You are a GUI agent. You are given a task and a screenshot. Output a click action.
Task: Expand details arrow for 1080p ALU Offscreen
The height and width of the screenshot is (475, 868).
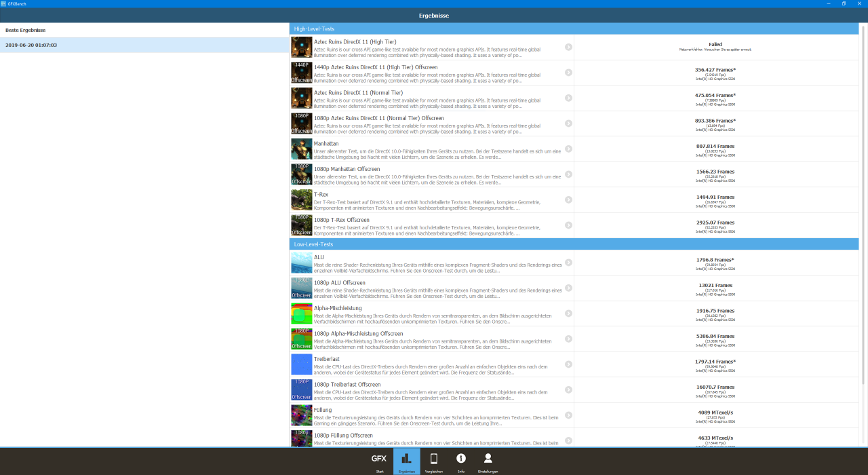[x=568, y=288]
